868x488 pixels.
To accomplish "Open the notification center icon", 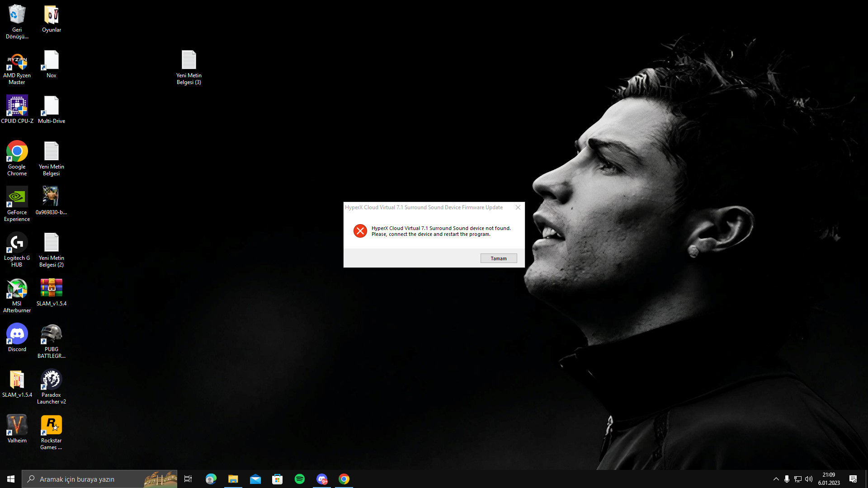I will pyautogui.click(x=853, y=479).
